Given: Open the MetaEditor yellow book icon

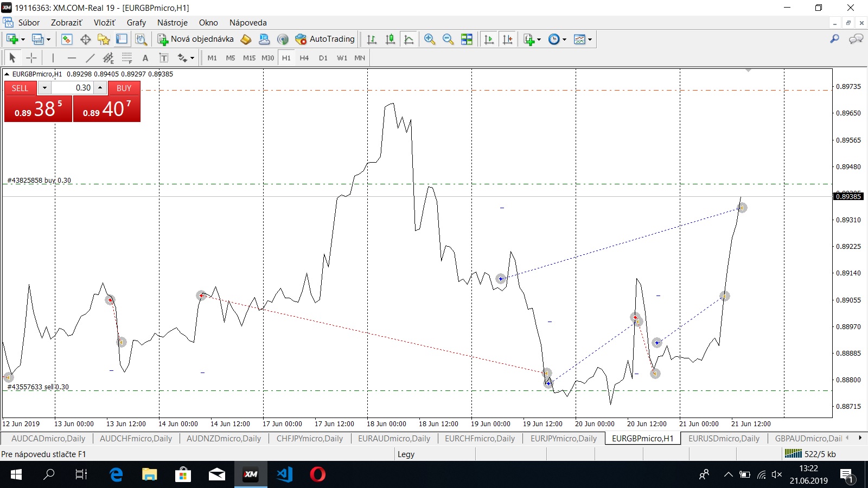Looking at the screenshot, I should click(x=246, y=39).
